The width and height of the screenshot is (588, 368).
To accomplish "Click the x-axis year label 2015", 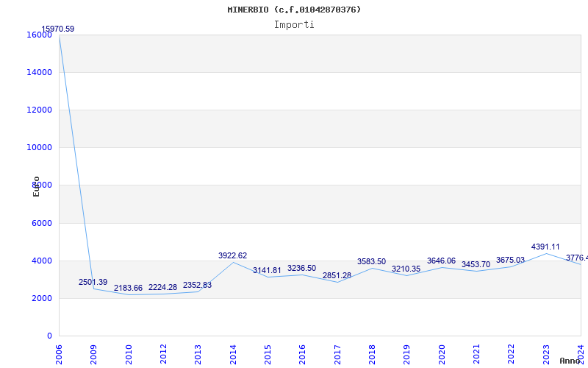I will click(x=268, y=355).
